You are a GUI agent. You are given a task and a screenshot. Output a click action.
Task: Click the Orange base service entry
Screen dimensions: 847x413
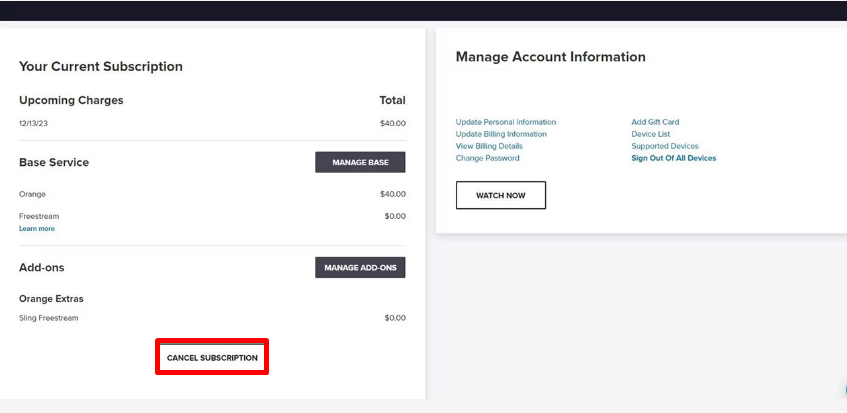pyautogui.click(x=32, y=194)
